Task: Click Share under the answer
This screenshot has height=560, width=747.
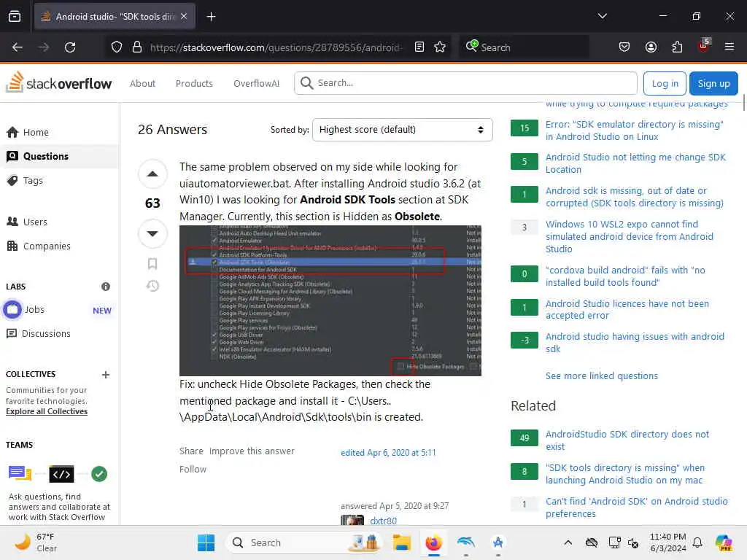Action: pyautogui.click(x=191, y=451)
